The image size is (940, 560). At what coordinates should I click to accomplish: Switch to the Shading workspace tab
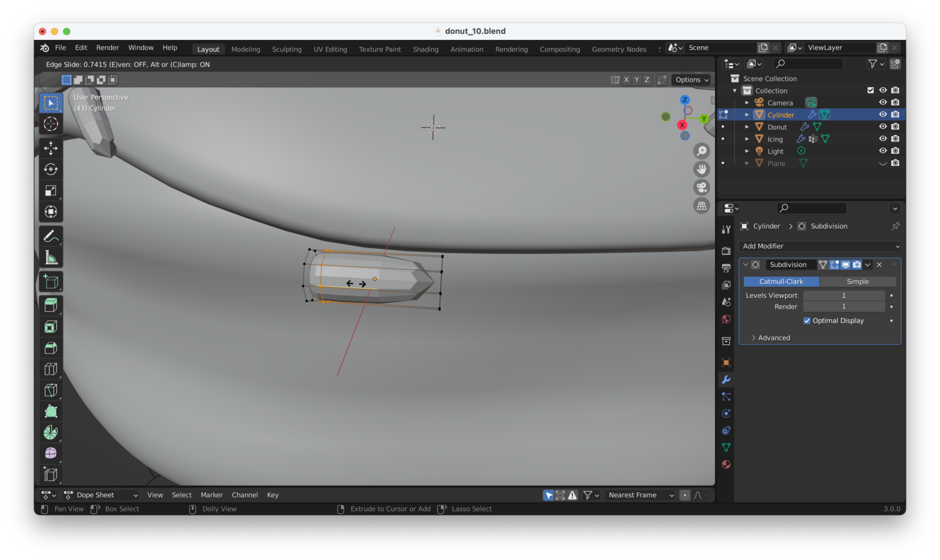[x=425, y=49]
